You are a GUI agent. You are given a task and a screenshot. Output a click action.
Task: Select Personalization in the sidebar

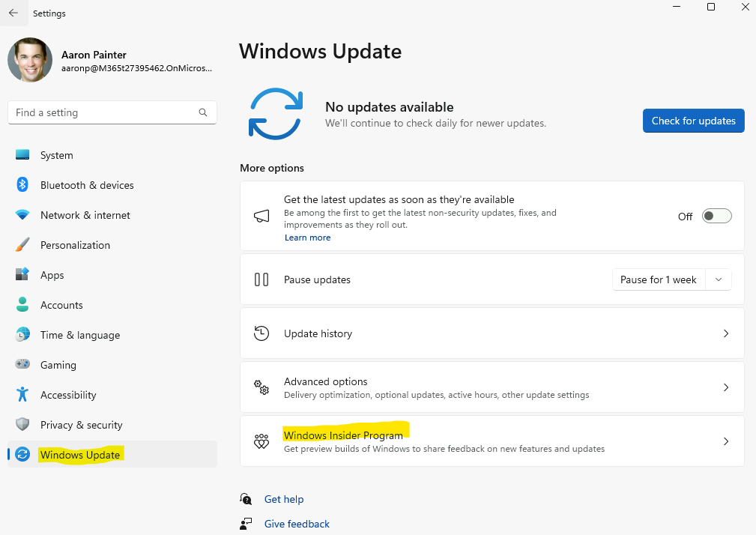[x=112, y=245]
